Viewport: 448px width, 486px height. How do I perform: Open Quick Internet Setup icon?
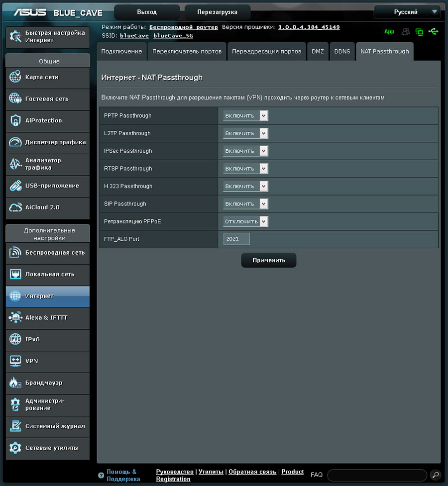[x=15, y=37]
